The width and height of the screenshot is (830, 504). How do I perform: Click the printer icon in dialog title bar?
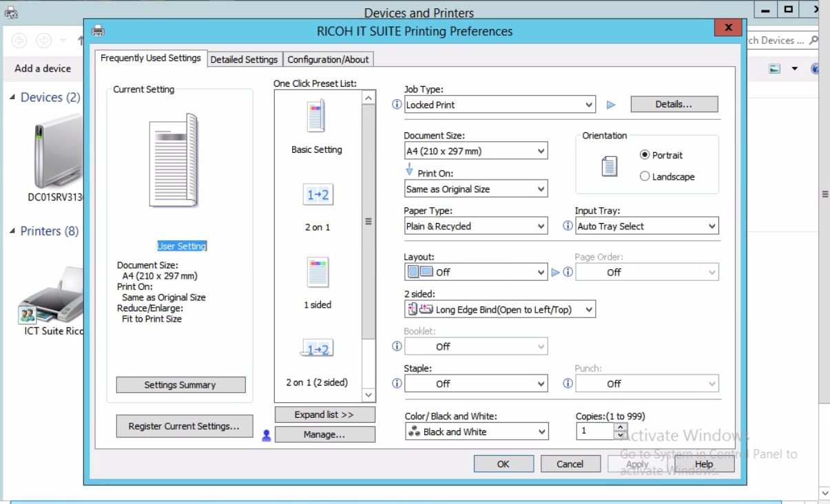98,31
